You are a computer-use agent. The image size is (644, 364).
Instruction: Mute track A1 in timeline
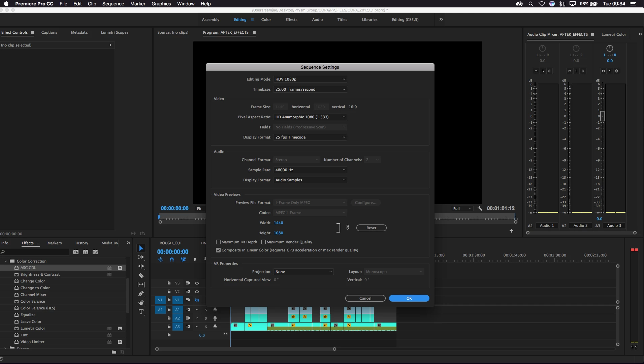coord(197,310)
